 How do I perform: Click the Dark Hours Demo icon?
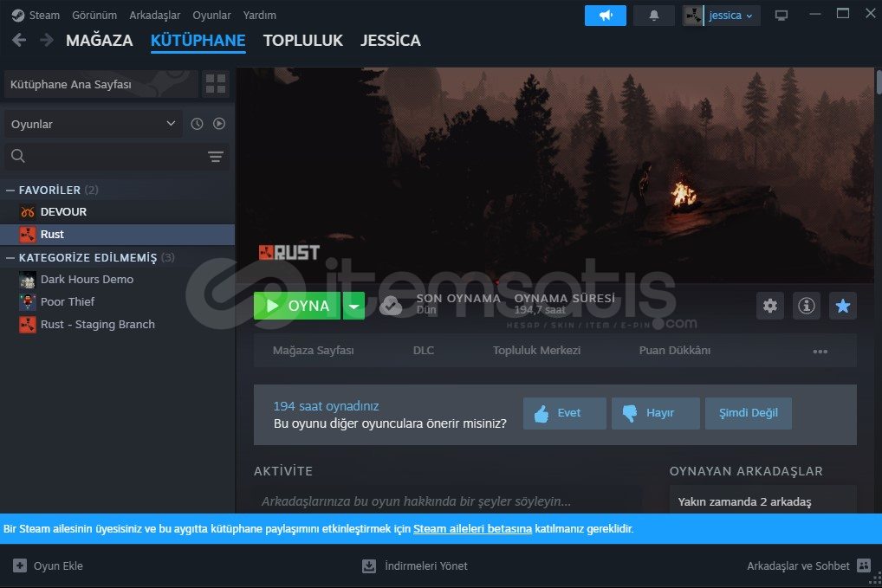pyautogui.click(x=28, y=280)
